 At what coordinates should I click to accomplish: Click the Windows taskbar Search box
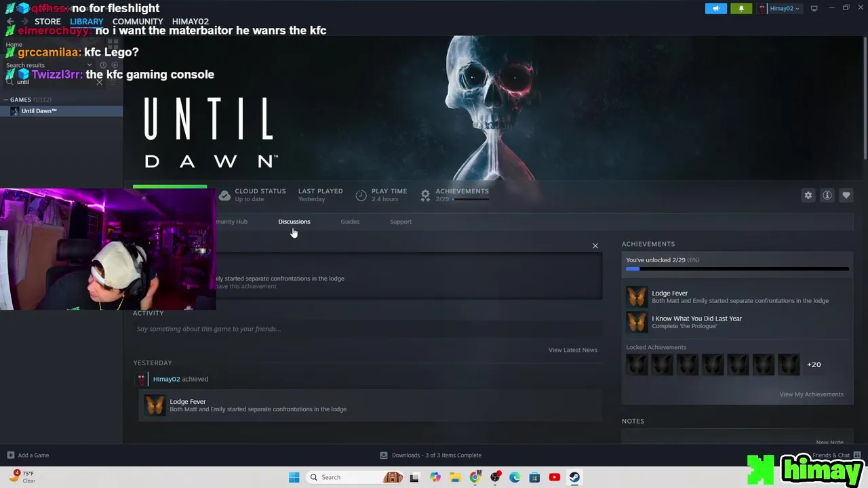click(354, 477)
